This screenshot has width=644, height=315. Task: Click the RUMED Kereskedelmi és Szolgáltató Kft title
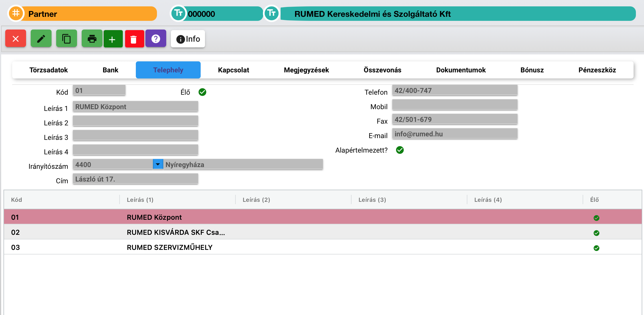pyautogui.click(x=373, y=14)
